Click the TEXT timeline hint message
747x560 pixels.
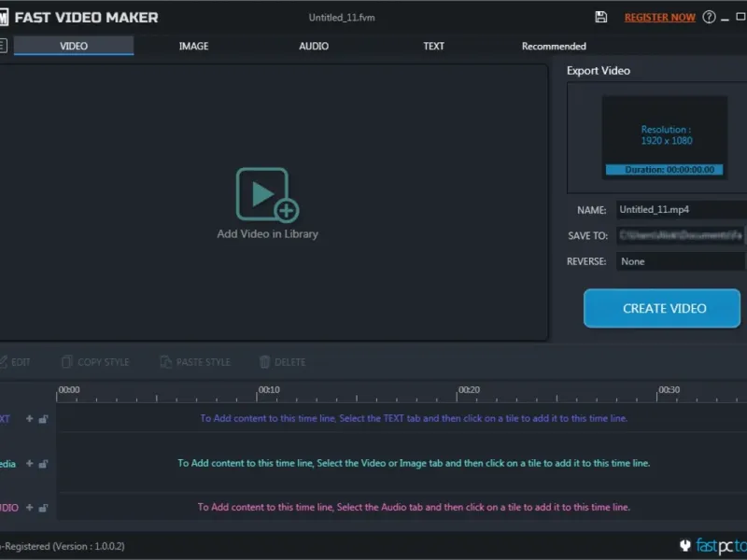click(x=414, y=418)
